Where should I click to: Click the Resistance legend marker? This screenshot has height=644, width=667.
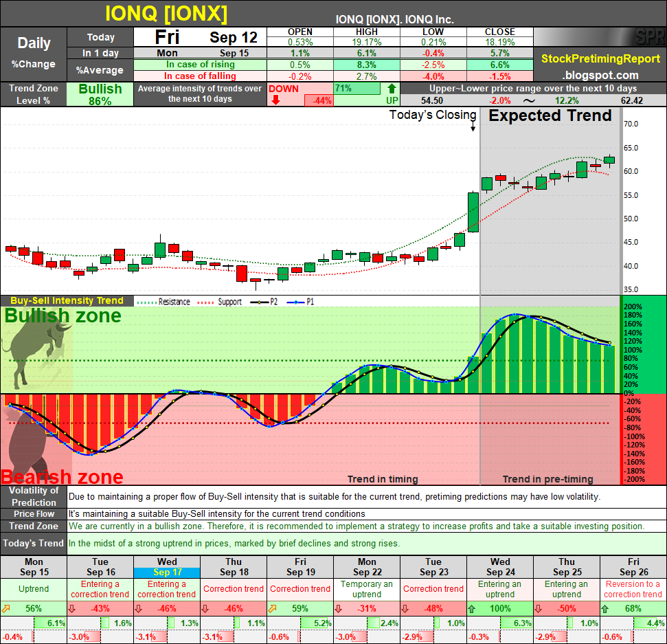(146, 302)
